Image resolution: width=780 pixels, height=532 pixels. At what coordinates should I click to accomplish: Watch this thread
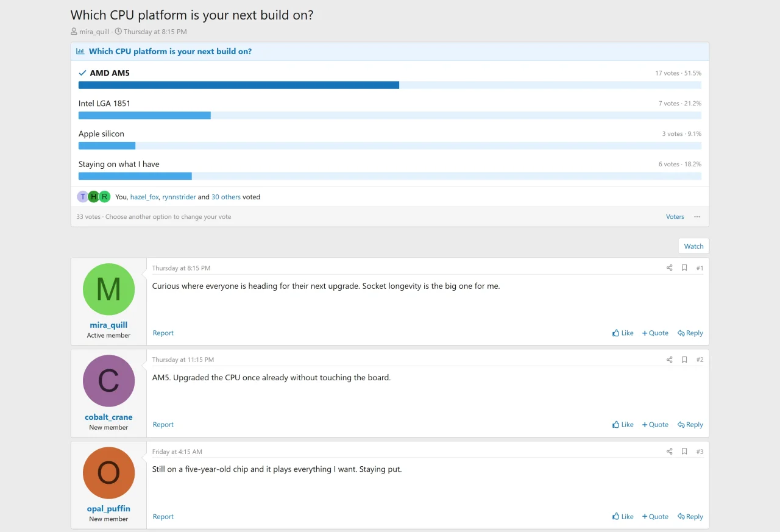[x=693, y=246]
